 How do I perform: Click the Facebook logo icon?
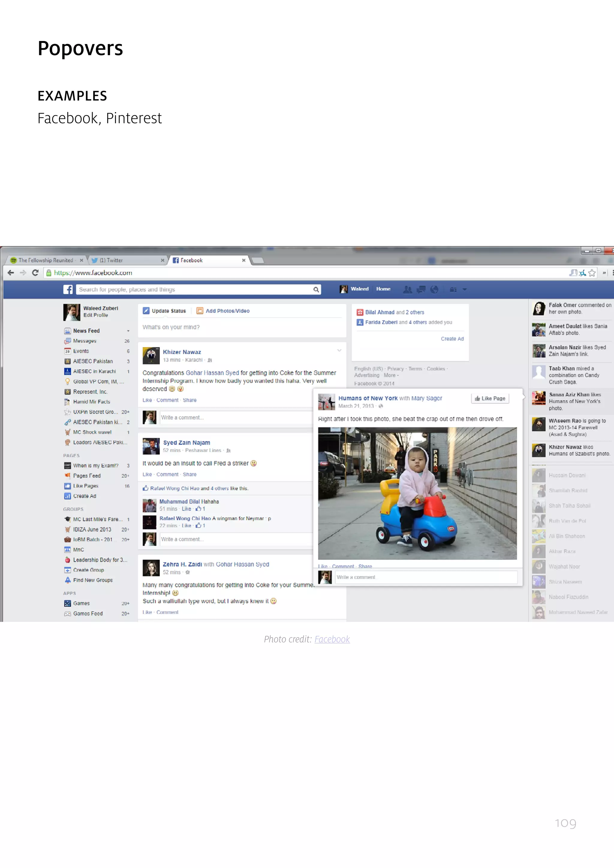68,290
